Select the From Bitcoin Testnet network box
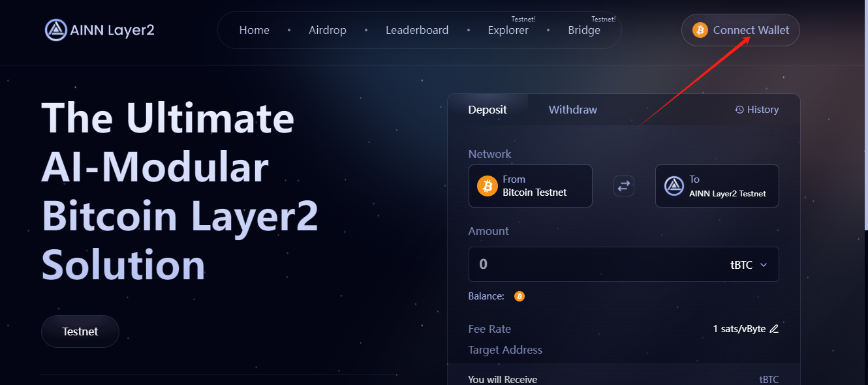This screenshot has height=385, width=868. 531,186
